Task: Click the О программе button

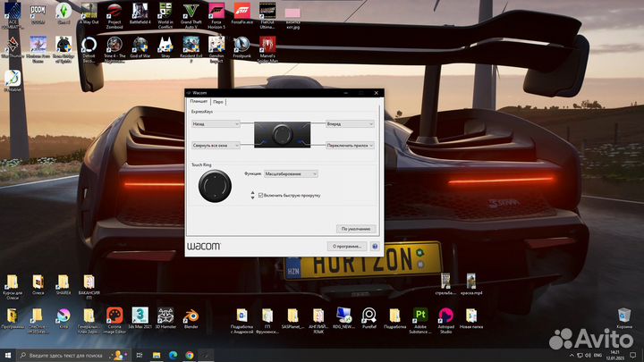Action: coord(347,247)
